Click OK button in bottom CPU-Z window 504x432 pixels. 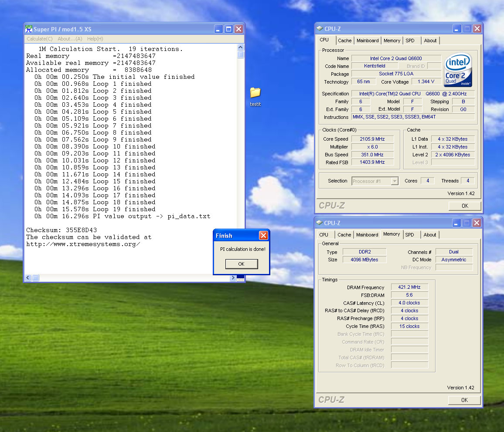click(464, 400)
